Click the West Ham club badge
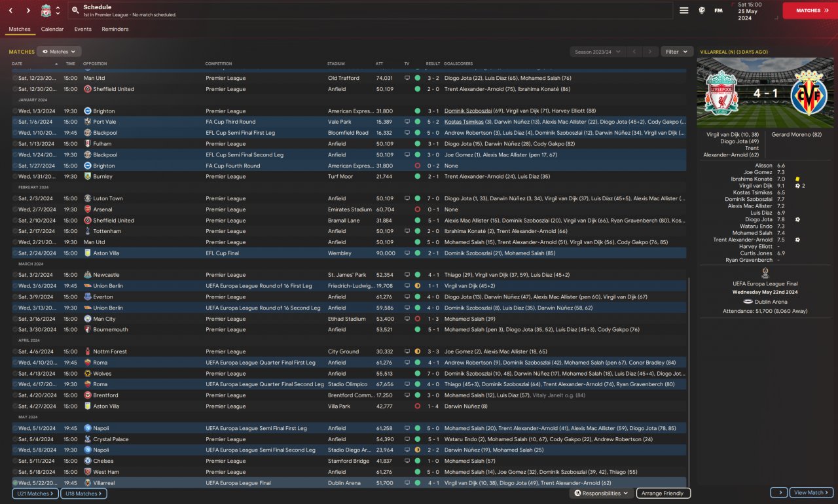838x504 pixels. click(88, 472)
